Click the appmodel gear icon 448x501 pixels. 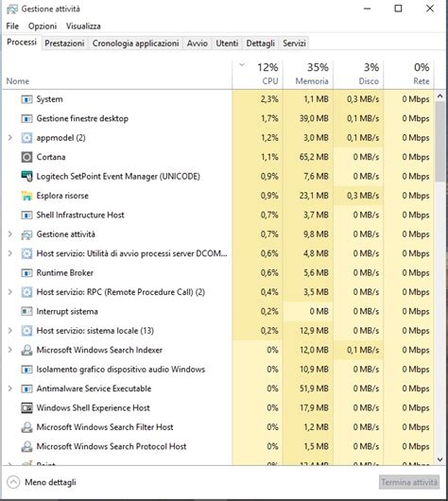[x=26, y=138]
